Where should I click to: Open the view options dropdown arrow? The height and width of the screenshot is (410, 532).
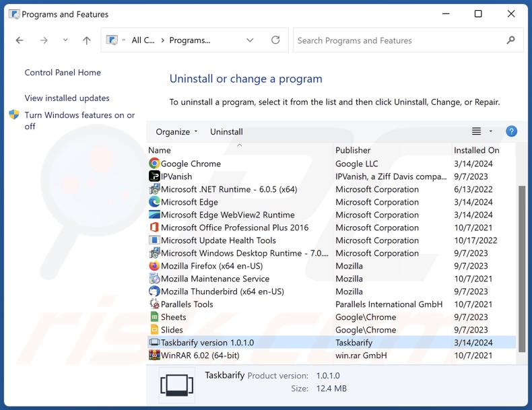[491, 131]
